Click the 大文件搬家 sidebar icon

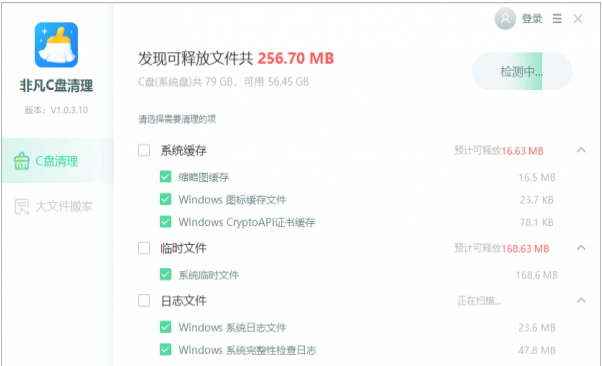(22, 207)
